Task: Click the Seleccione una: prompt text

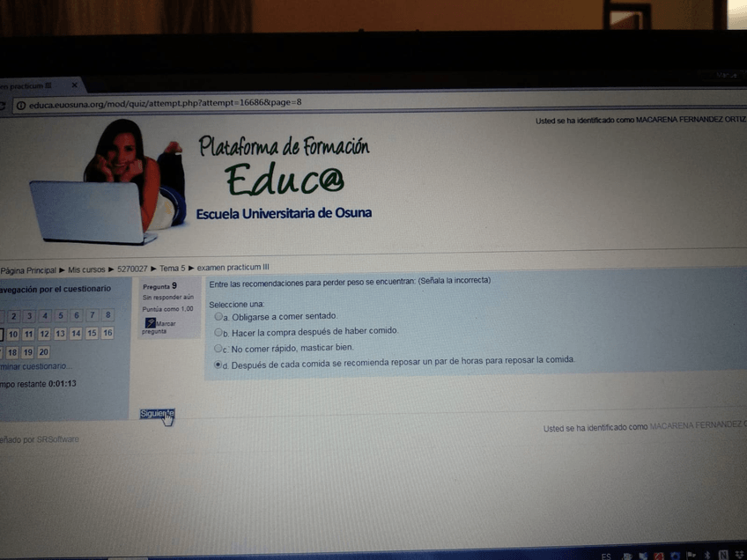Action: point(236,305)
